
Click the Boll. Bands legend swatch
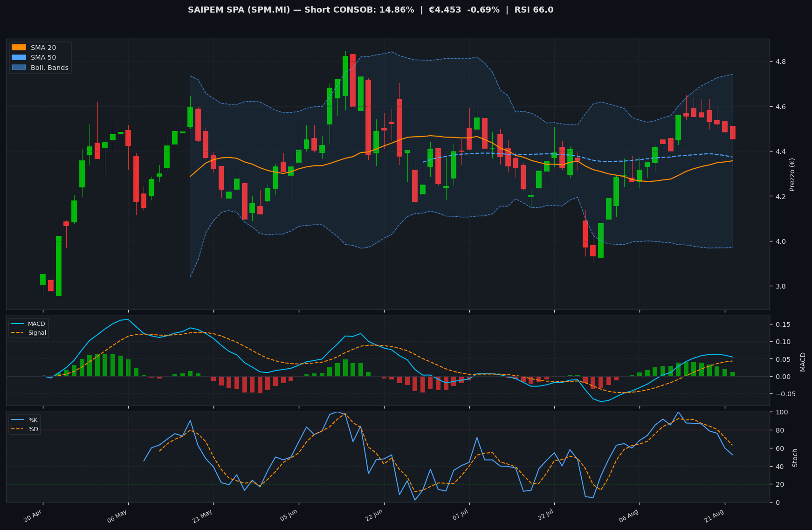19,68
